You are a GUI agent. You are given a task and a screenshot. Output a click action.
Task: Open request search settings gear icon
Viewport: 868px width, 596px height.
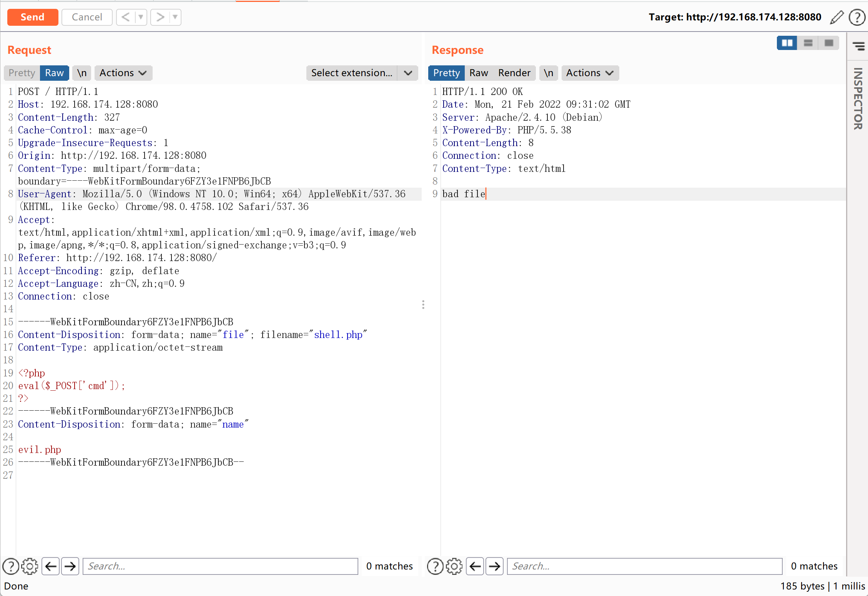point(30,566)
